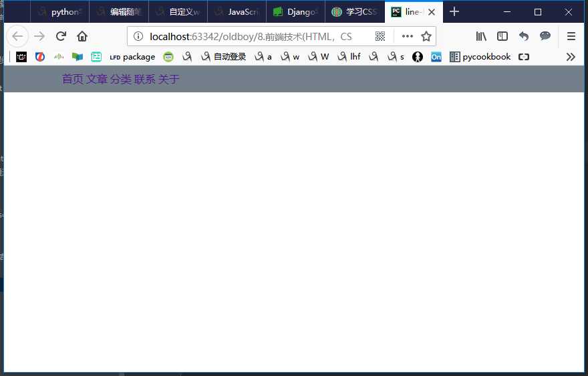Open the blue-green book bookmark
Viewport: 588px width, 376px height.
(78, 57)
